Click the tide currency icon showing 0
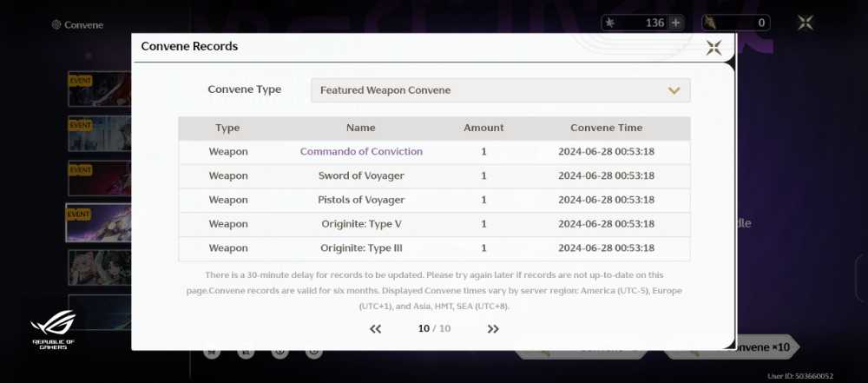 tap(710, 23)
